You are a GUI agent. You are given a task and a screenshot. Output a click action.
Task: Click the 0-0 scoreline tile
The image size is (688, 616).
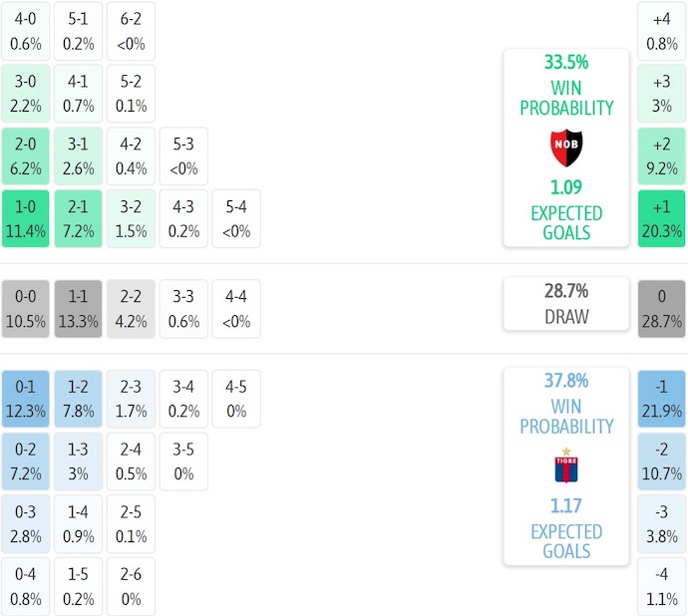tap(26, 308)
